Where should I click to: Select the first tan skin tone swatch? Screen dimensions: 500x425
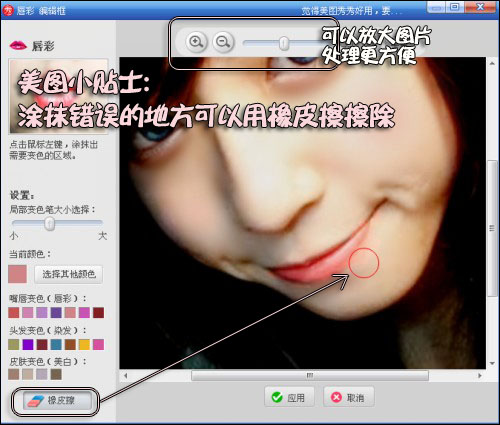pyautogui.click(x=14, y=374)
